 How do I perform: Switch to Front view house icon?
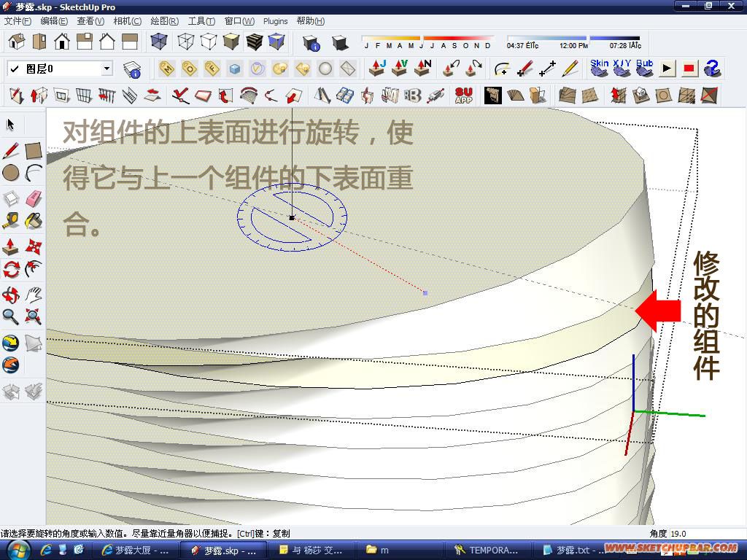(62, 42)
